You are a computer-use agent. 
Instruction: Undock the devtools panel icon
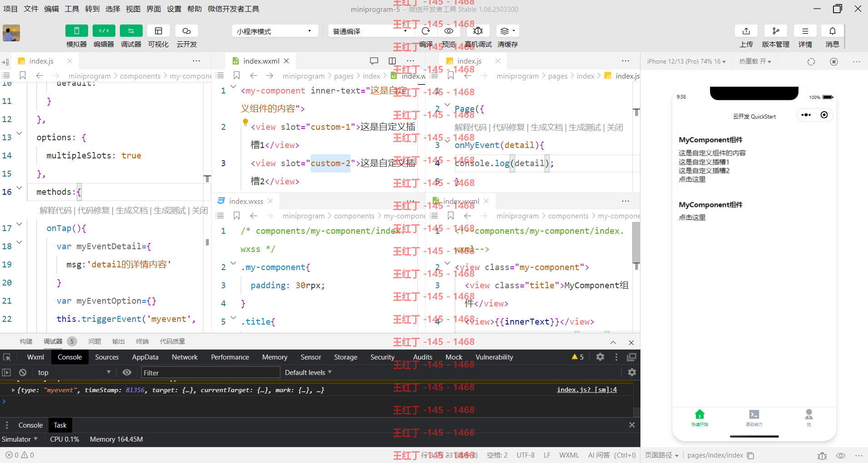631,357
